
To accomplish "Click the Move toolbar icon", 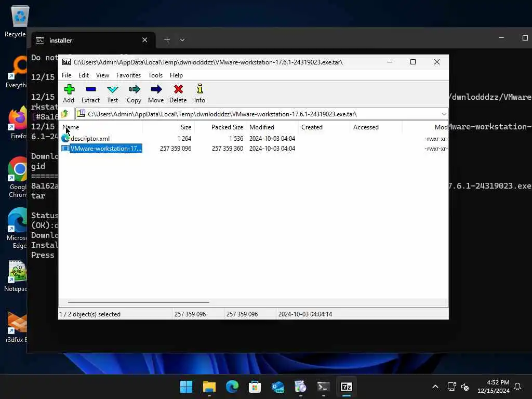I will point(156,94).
